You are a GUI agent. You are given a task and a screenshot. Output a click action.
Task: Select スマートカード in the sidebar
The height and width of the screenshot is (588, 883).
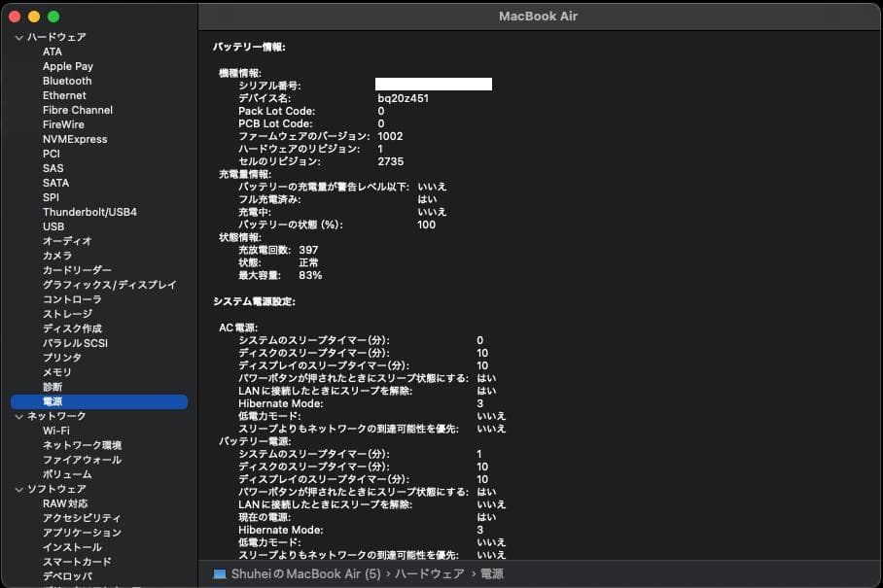[x=77, y=563]
